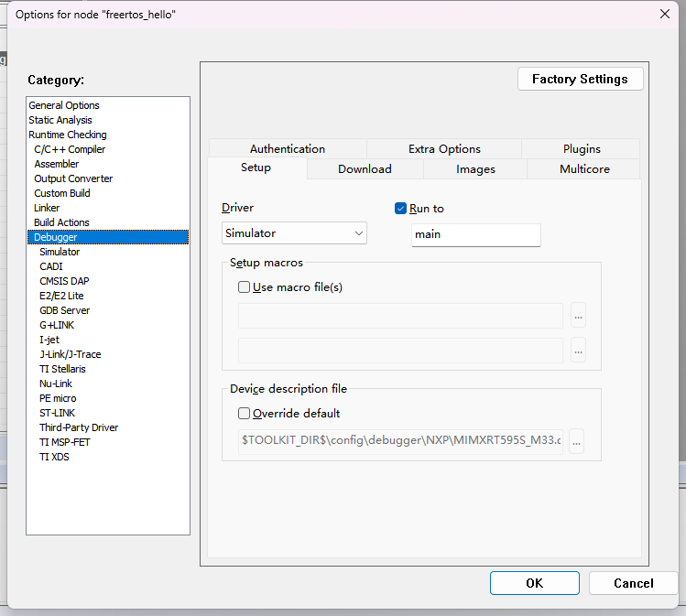
Task: Go to the Extra Options tab
Action: (444, 149)
